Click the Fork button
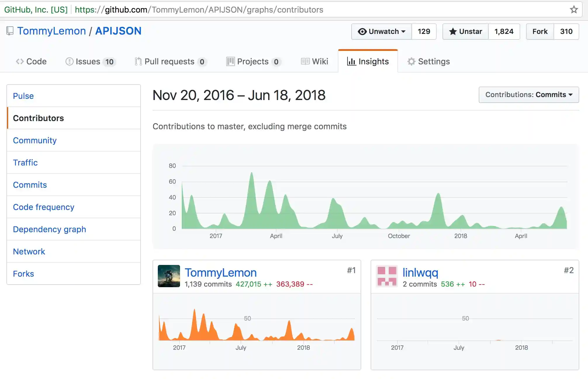Screen dimensions: 588x379 (540, 32)
